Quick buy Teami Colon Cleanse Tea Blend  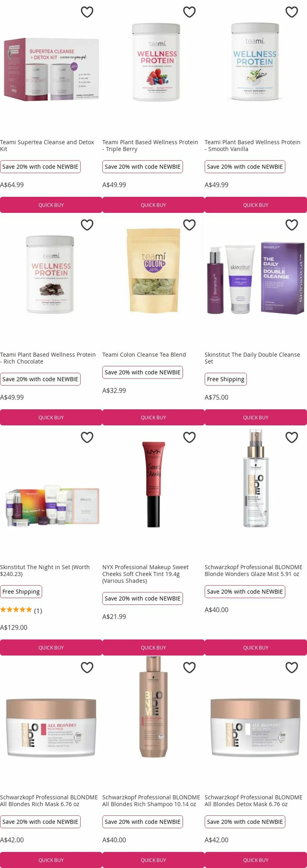click(153, 418)
